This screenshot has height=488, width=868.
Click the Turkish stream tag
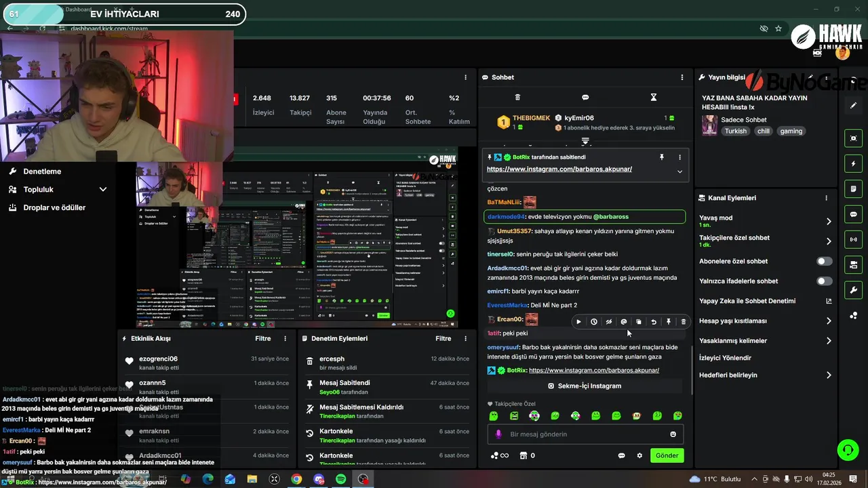pyautogui.click(x=736, y=131)
